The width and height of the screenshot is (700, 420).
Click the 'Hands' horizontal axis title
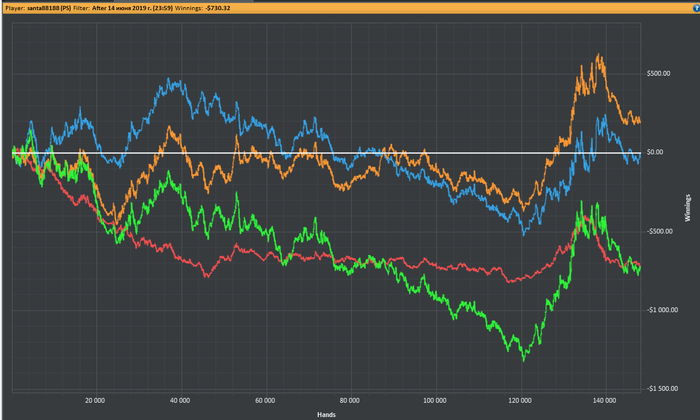[326, 415]
